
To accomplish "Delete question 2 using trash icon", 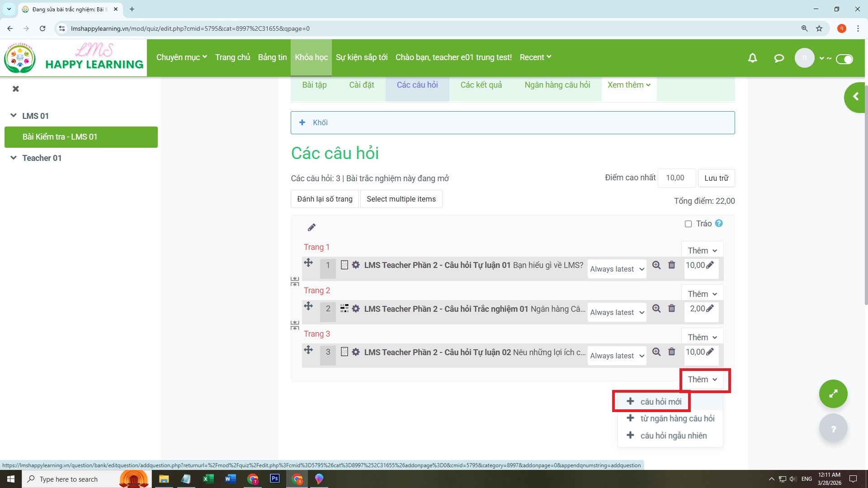I will tap(672, 309).
